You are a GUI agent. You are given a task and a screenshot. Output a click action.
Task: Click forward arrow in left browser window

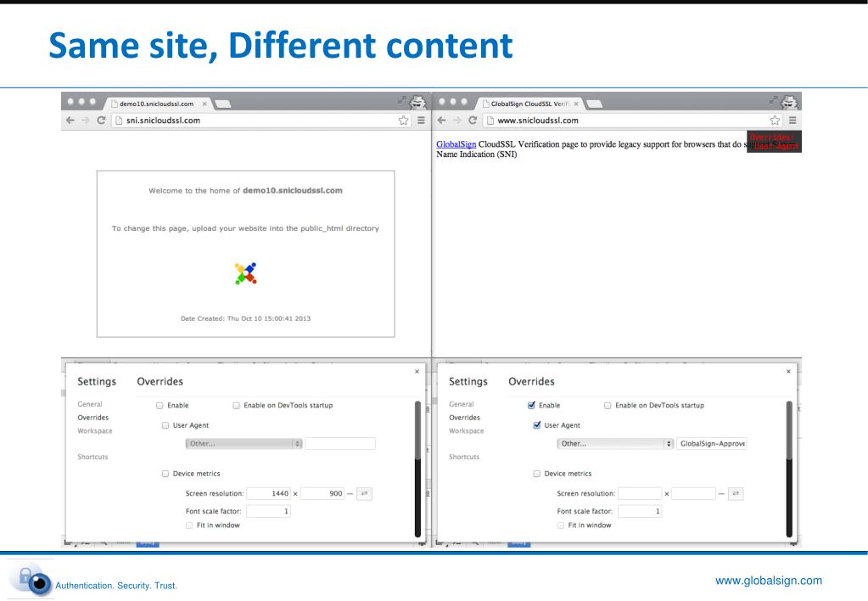coord(85,121)
